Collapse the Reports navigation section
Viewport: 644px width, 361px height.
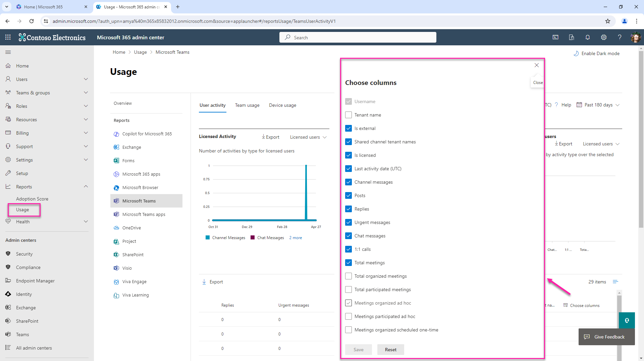point(86,186)
